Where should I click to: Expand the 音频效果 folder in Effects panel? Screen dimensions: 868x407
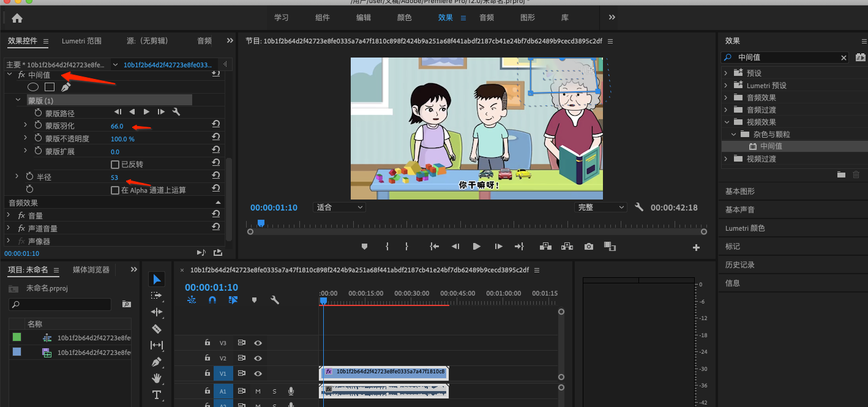point(726,97)
